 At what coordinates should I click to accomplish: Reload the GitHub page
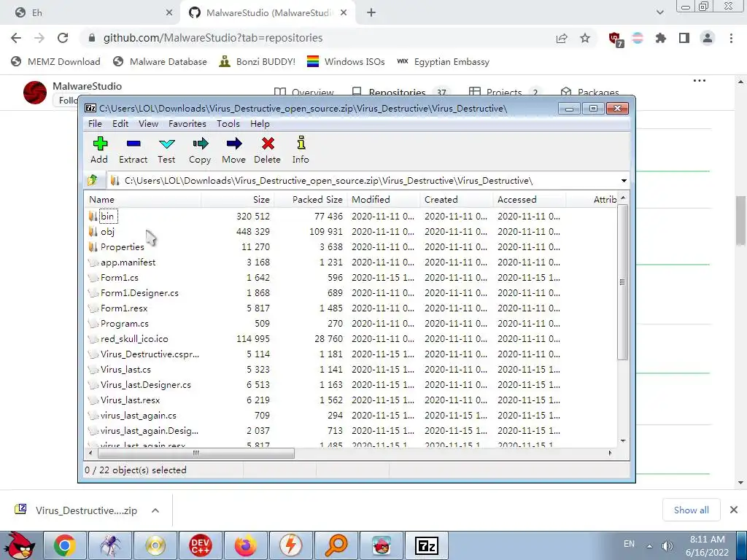tap(63, 38)
